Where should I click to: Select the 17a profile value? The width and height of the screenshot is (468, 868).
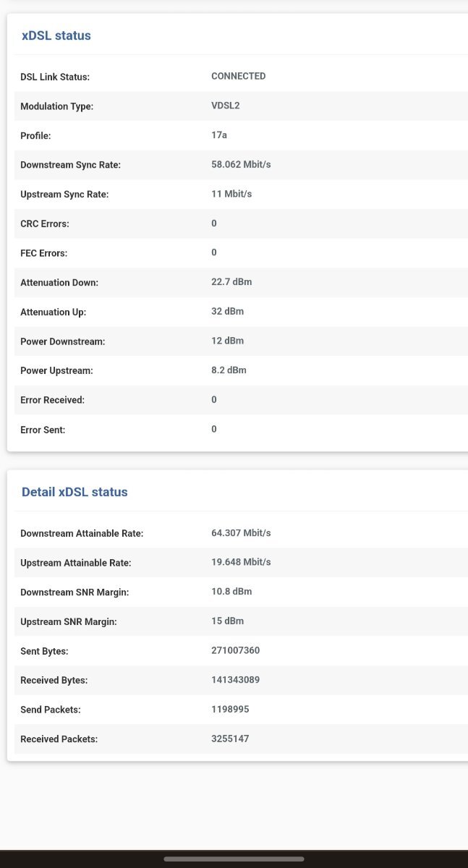tap(219, 135)
